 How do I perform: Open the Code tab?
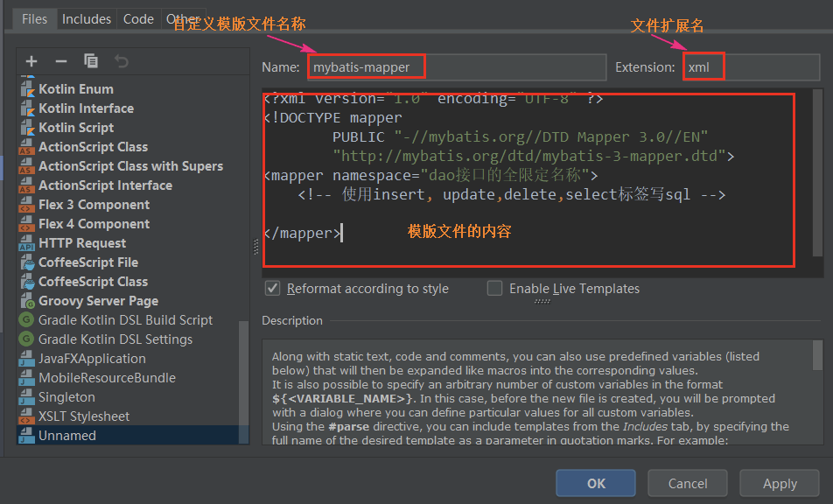[138, 19]
